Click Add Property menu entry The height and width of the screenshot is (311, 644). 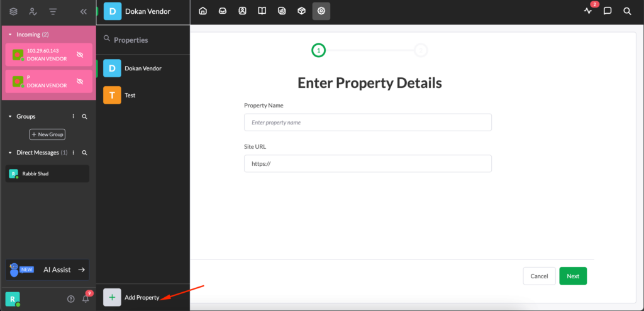coord(143,297)
